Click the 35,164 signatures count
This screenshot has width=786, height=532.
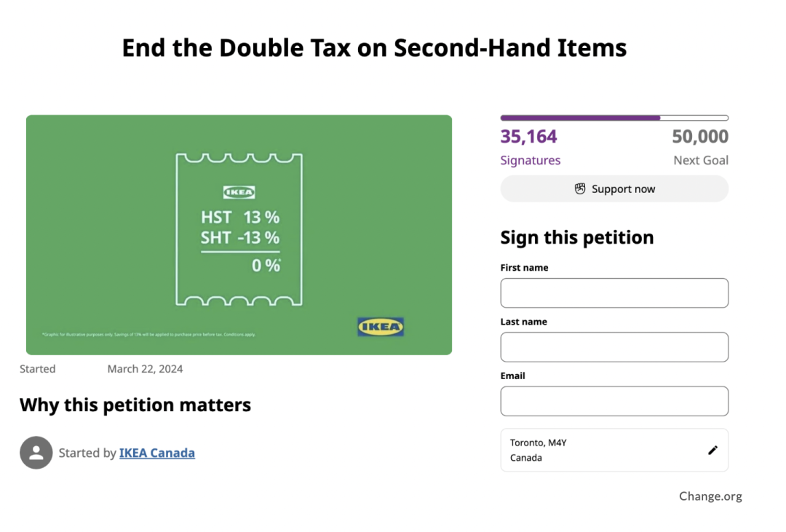[x=528, y=136]
